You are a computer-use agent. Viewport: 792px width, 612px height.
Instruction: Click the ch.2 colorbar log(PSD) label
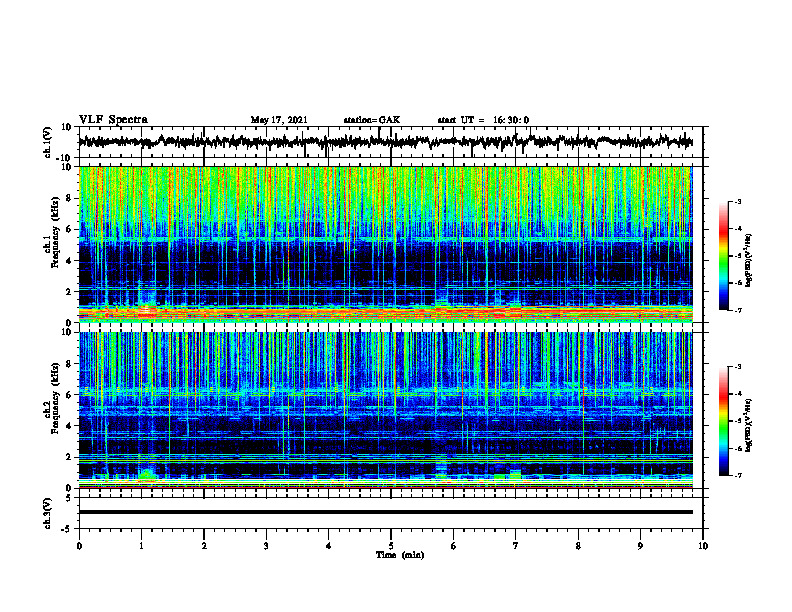click(749, 425)
